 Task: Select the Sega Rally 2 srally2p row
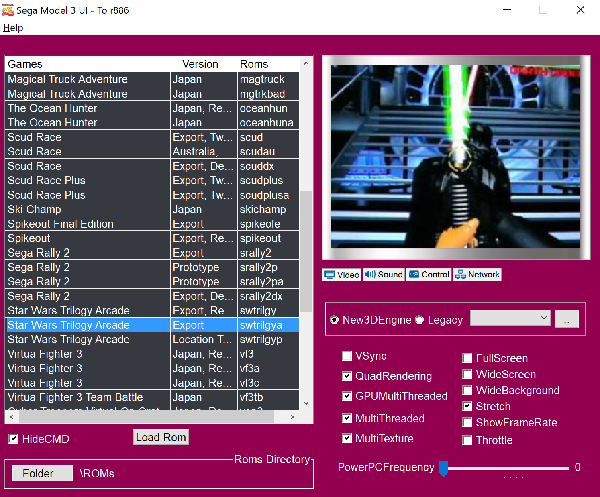click(152, 267)
